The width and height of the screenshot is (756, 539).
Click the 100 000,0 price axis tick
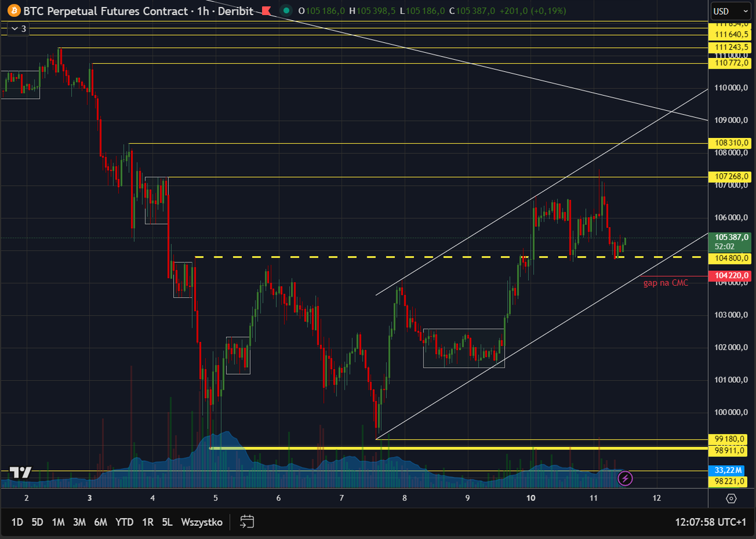pos(731,412)
